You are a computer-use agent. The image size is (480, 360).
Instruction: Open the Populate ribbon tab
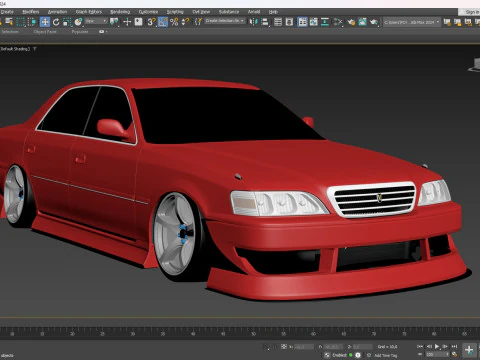[80, 32]
